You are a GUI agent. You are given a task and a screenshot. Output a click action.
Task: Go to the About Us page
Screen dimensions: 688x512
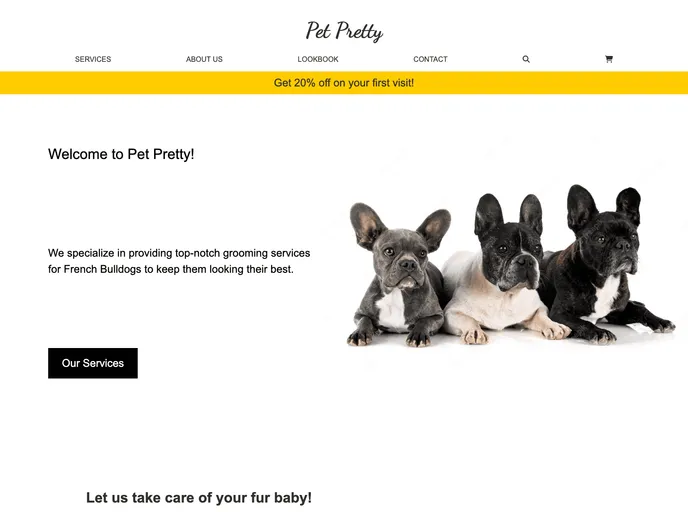pos(204,59)
